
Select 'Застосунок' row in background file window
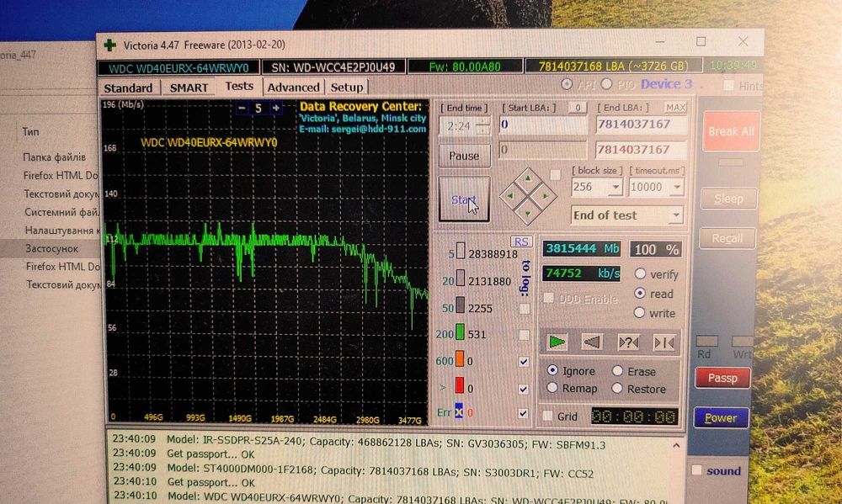coord(52,248)
